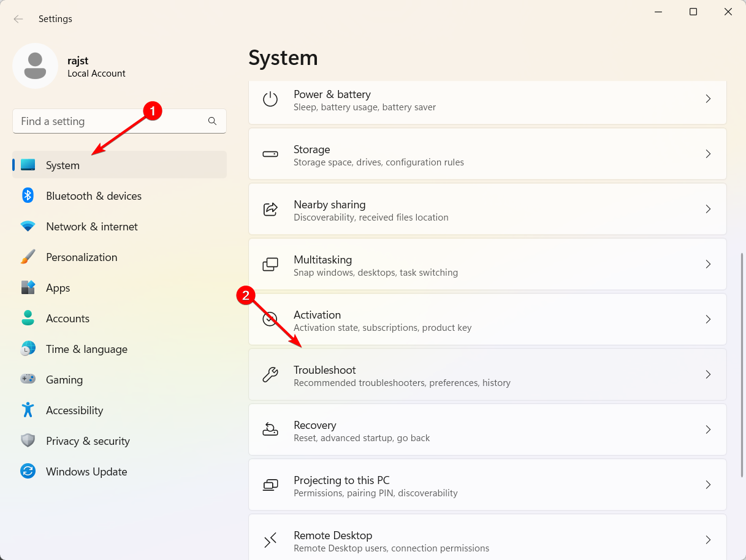Open the rajst user avatar profile
Viewport: 746px width, 560px height.
tap(36, 66)
